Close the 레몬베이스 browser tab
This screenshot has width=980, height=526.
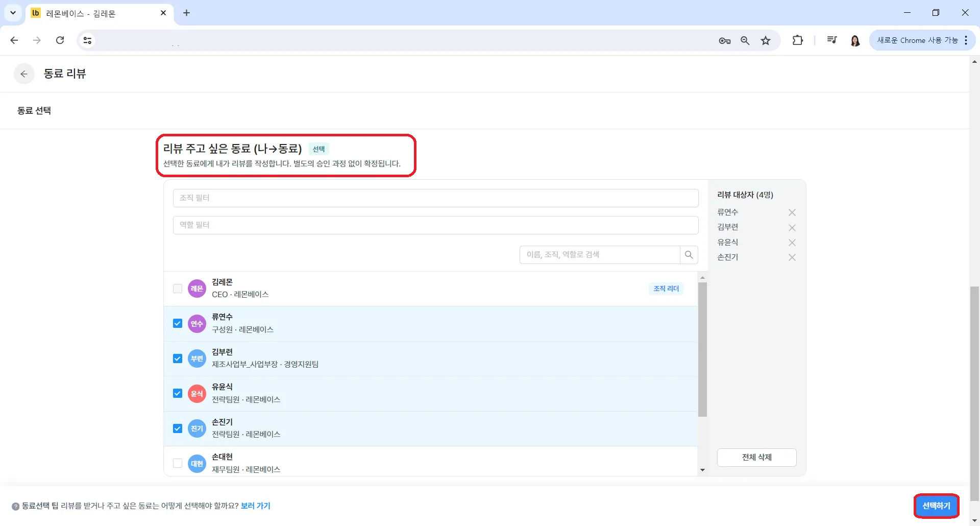point(163,13)
